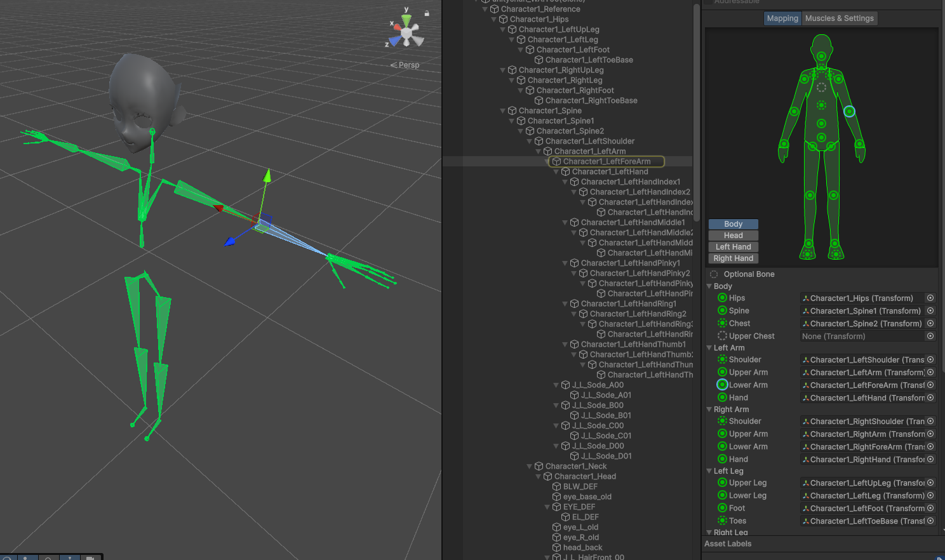The width and height of the screenshot is (945, 560).
Task: Click the Character1_Spine2 Chest transform field
Action: coord(862,323)
